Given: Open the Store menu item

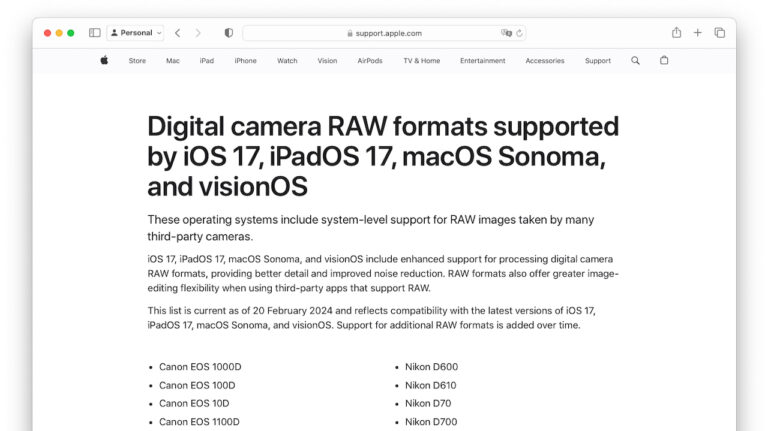Looking at the screenshot, I should click(137, 61).
